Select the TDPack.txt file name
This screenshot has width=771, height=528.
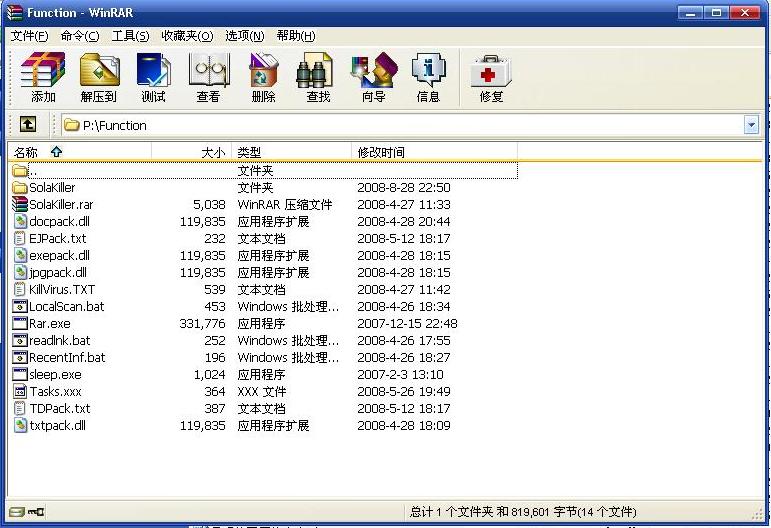[60, 409]
